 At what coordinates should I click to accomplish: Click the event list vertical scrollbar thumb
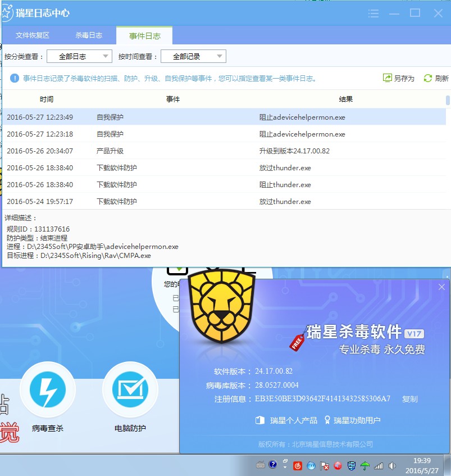(448, 100)
